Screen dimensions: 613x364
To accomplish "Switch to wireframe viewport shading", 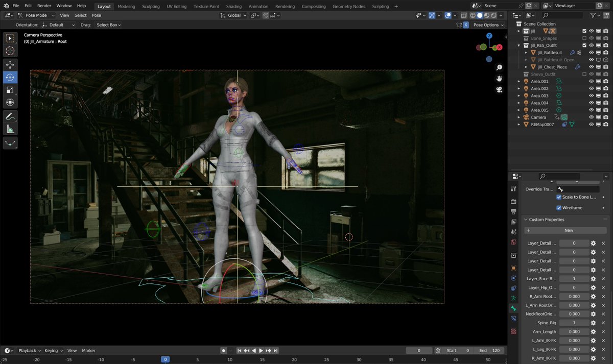I will [x=473, y=15].
